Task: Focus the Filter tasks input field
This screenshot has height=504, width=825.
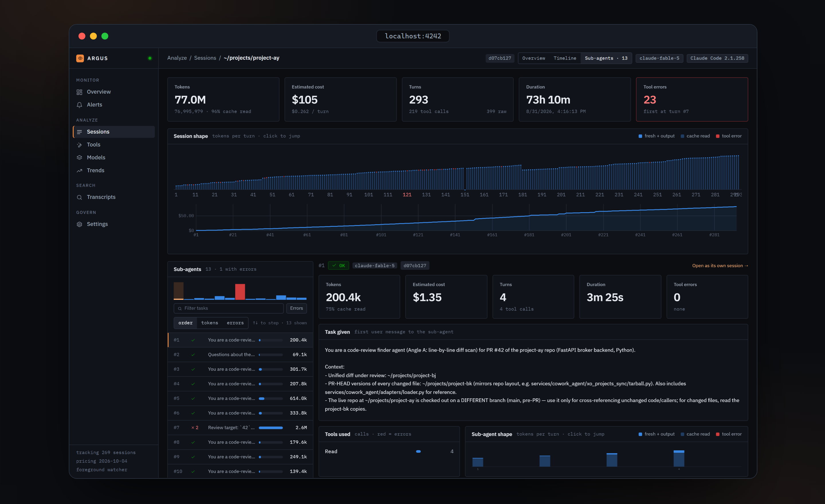Action: [229, 308]
